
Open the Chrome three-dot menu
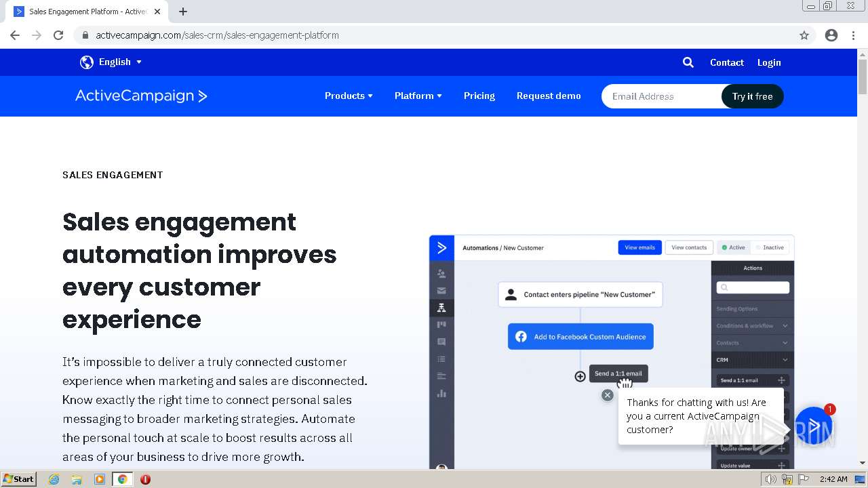pyautogui.click(x=854, y=35)
